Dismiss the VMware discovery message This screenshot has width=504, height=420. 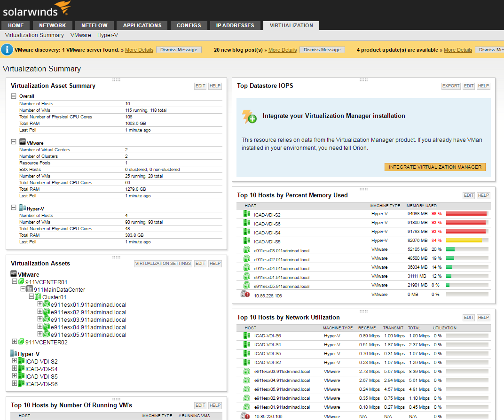179,50
